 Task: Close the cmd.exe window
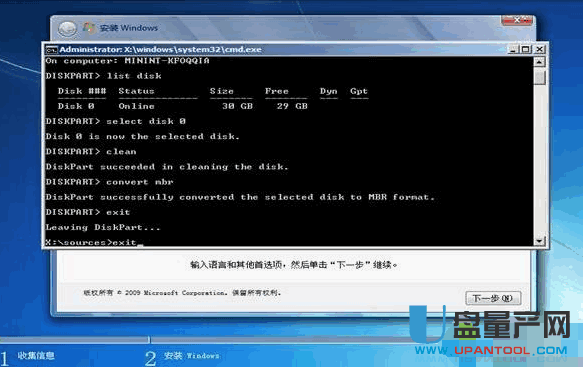pyautogui.click(x=539, y=49)
